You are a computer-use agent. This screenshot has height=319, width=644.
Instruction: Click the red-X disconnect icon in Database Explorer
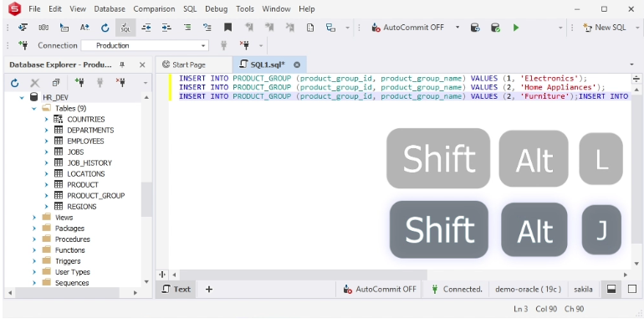(120, 83)
